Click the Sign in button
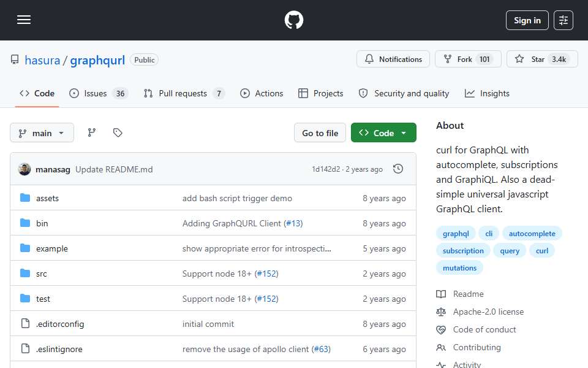This screenshot has height=368, width=588. click(x=527, y=20)
